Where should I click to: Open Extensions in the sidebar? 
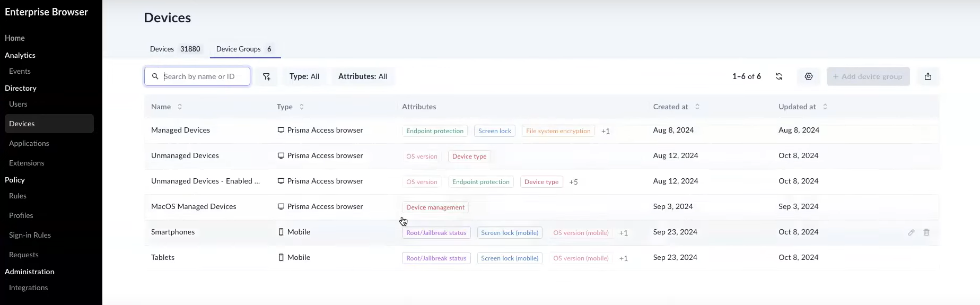(27, 163)
